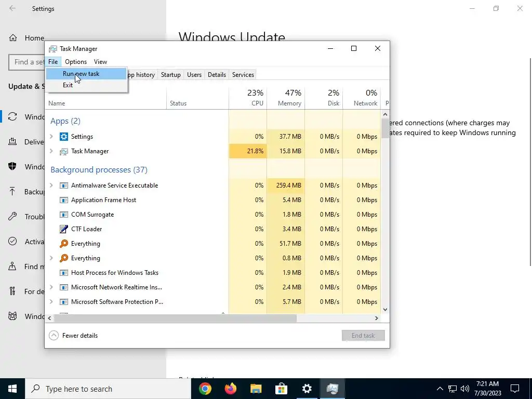Show hidden system tray icons
The image size is (532, 399).
tap(440, 389)
